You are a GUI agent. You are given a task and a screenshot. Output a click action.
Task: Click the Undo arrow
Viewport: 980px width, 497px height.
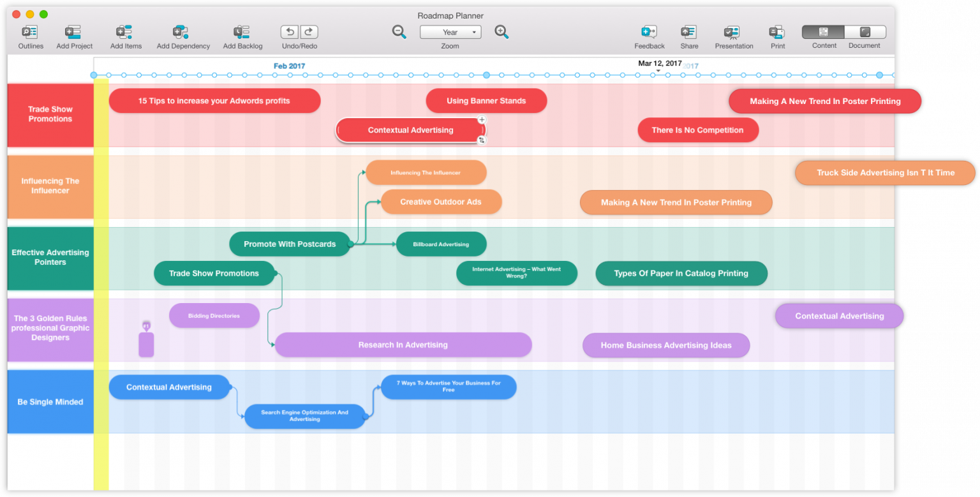pyautogui.click(x=289, y=31)
